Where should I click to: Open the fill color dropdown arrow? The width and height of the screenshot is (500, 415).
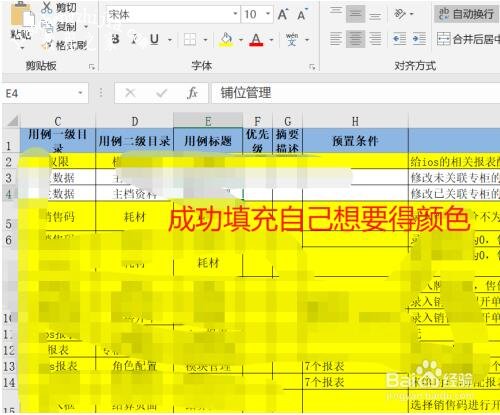(x=241, y=40)
